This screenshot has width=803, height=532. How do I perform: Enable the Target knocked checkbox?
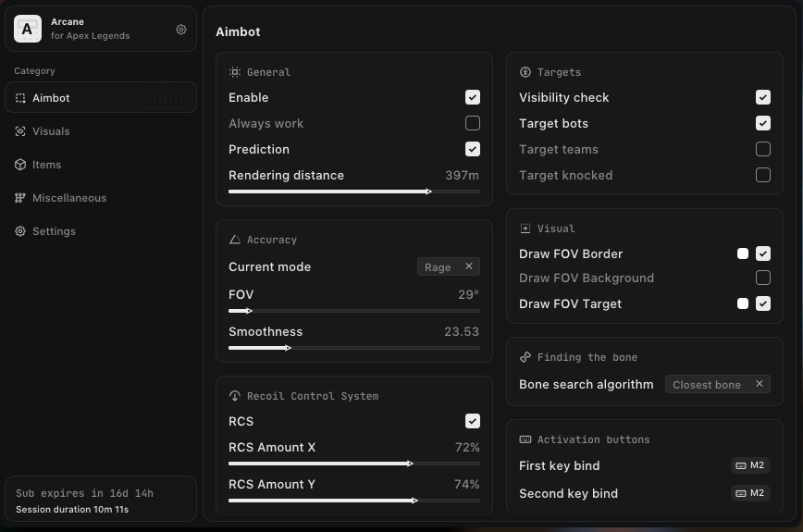763,175
